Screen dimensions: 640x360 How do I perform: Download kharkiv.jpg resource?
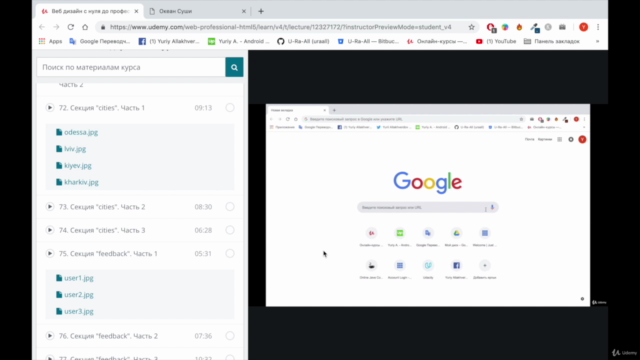(x=81, y=182)
